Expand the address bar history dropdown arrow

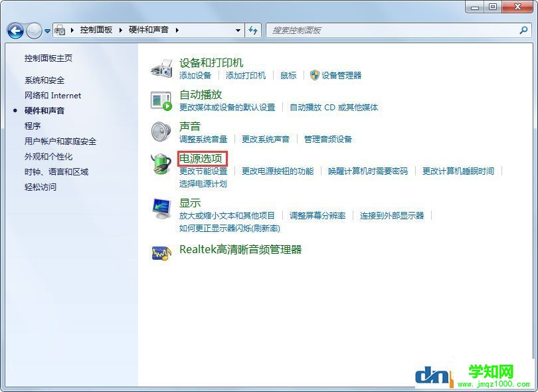point(238,30)
